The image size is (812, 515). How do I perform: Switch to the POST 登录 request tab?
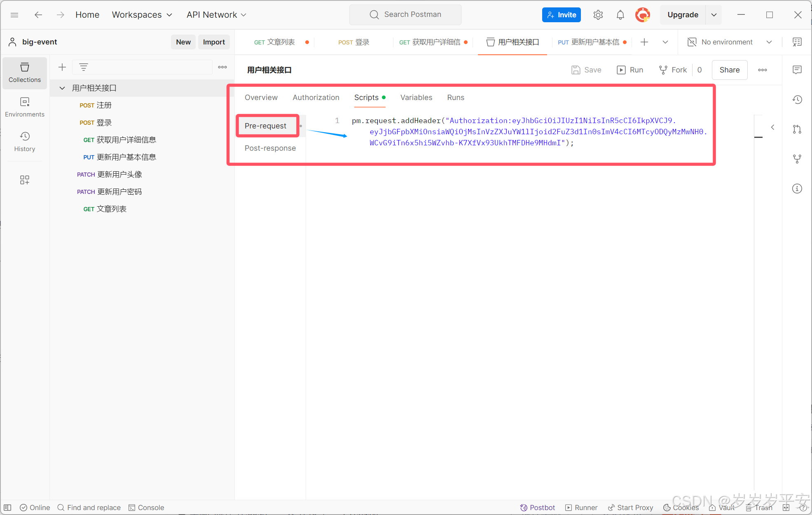(x=353, y=42)
